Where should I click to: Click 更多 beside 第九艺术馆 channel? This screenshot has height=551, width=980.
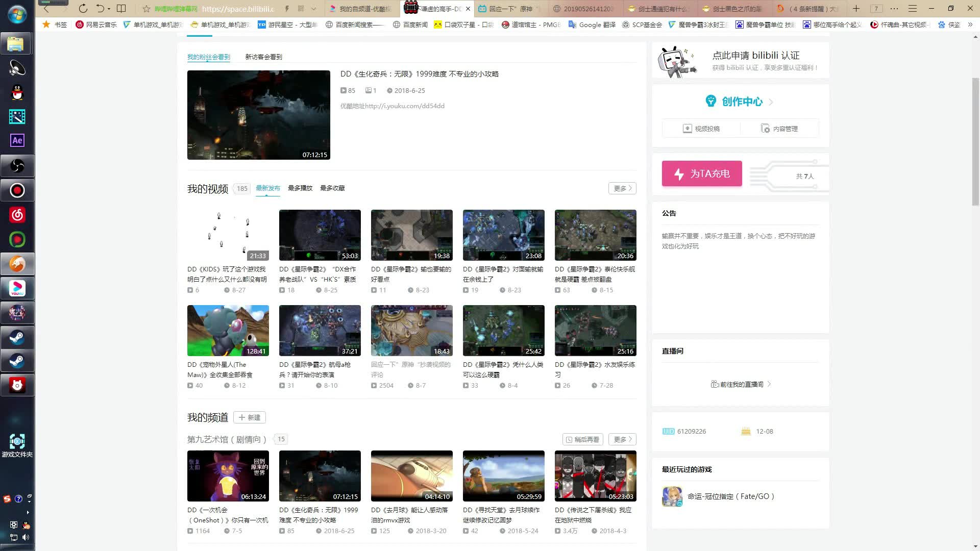click(x=622, y=439)
